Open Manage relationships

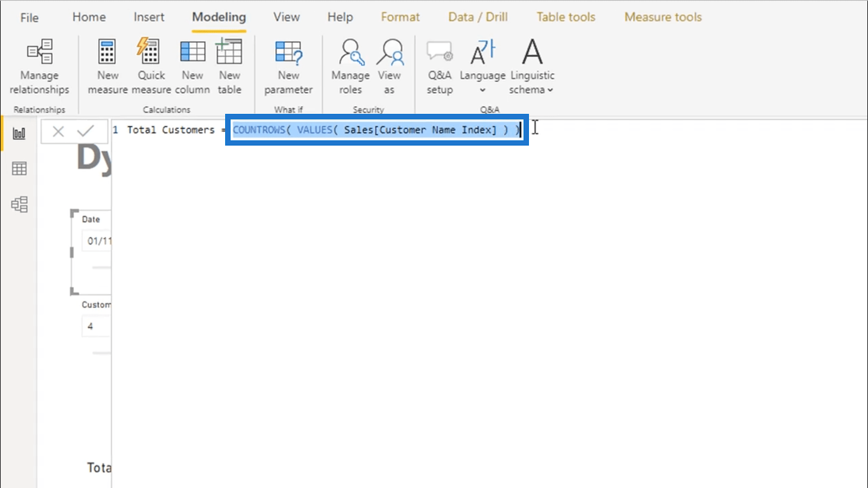40,67
